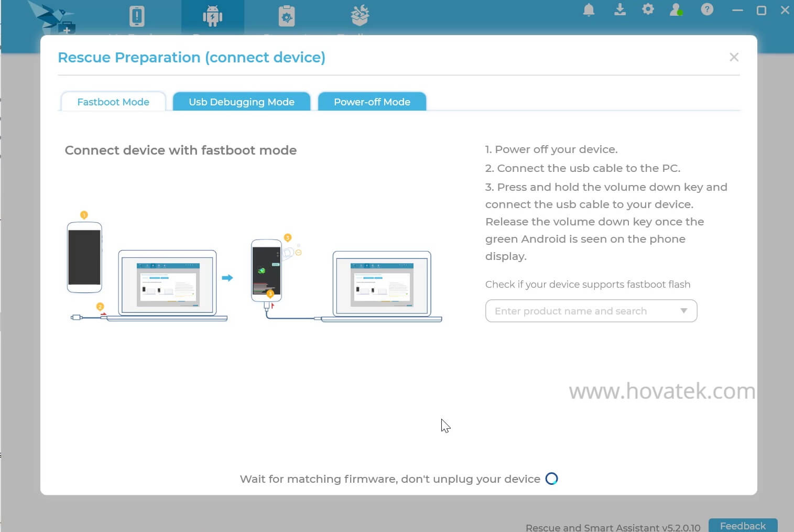Click the clipboard repair icon in the navbar
794x532 pixels.
coord(286,16)
